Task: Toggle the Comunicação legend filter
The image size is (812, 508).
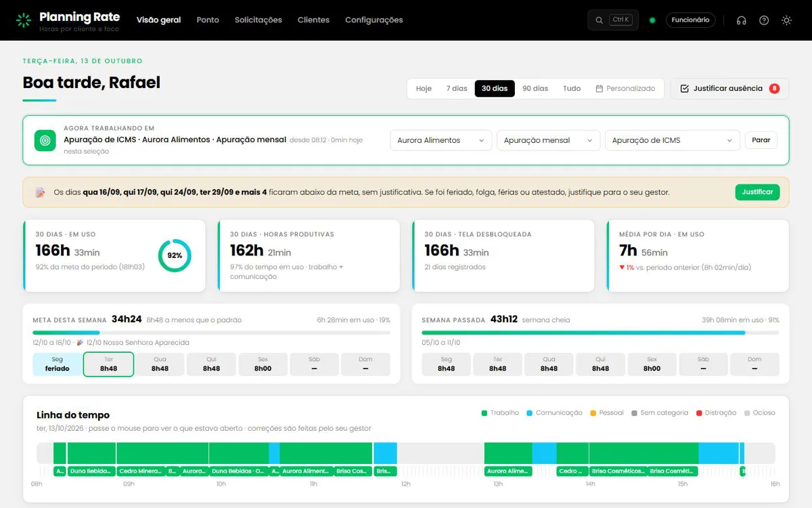Action: click(554, 412)
